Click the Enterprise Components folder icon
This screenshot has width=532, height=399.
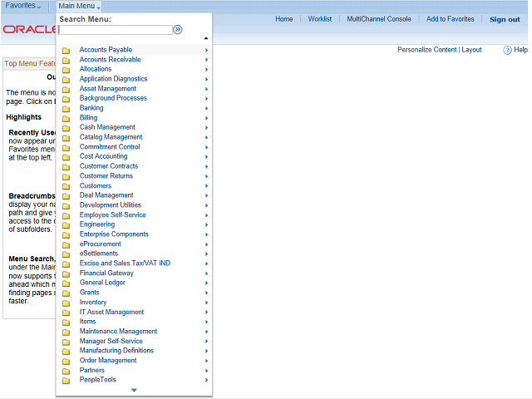click(x=66, y=235)
